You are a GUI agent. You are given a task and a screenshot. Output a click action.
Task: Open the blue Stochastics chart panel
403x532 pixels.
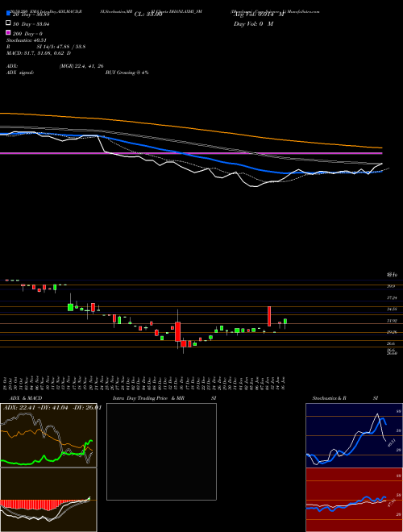point(354,435)
